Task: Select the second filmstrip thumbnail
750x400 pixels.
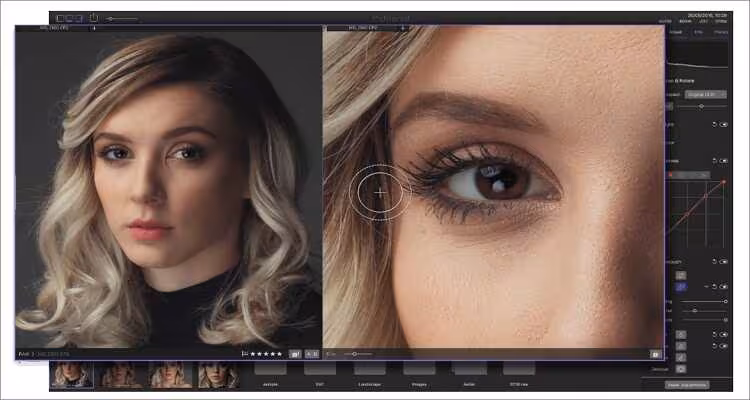Action: pos(121,375)
